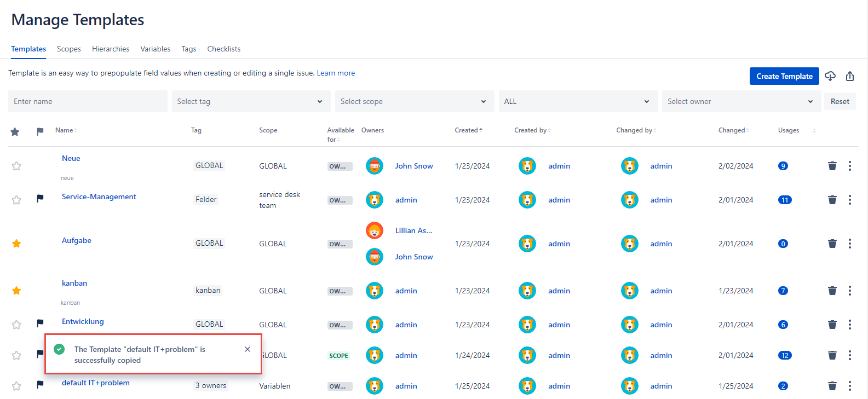Click the cloud download import icon
Screen dimensions: 868x399
tap(830, 76)
